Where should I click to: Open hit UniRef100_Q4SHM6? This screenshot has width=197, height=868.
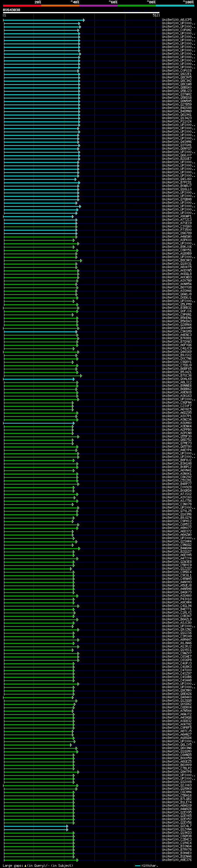click(177, 142)
